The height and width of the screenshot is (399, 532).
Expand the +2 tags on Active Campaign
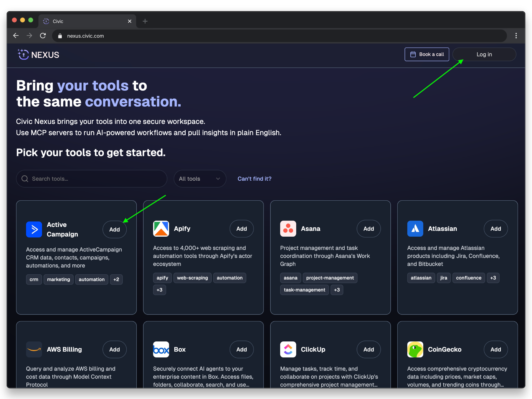[116, 279]
